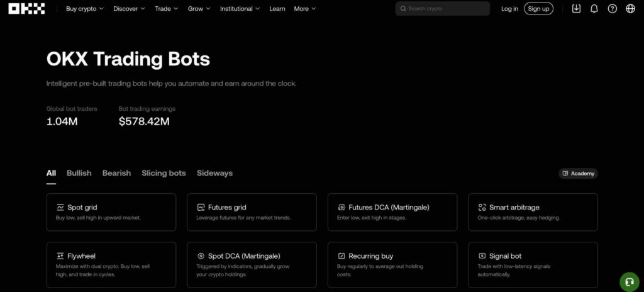The image size is (644, 292).
Task: Click 'Enter low, exit high in stages.' text
Action: tap(371, 218)
